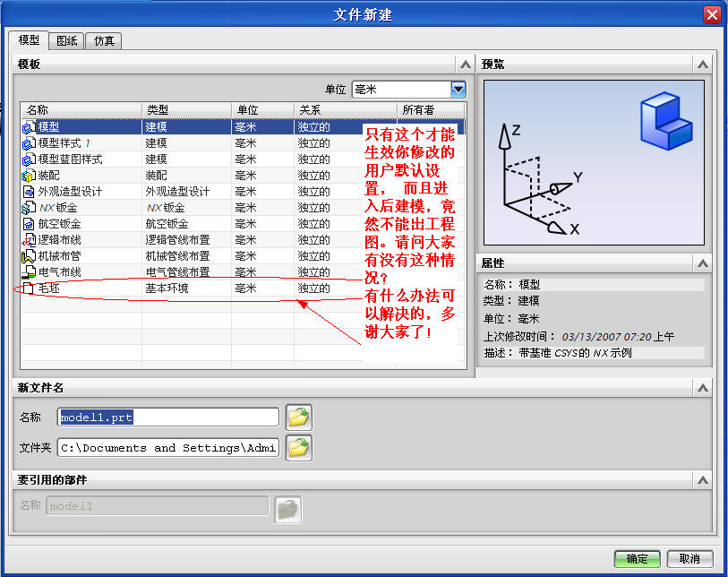Confirm with the 确定 button

click(637, 559)
